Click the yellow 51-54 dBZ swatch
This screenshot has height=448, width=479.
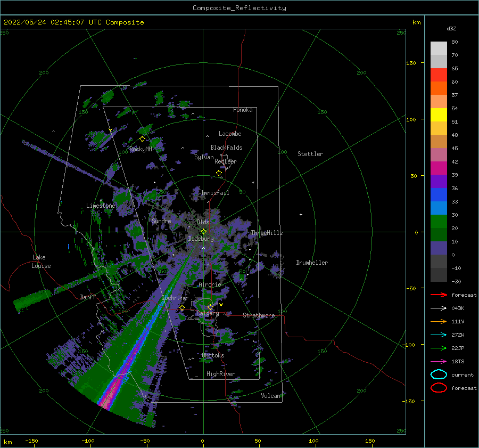tap(439, 115)
